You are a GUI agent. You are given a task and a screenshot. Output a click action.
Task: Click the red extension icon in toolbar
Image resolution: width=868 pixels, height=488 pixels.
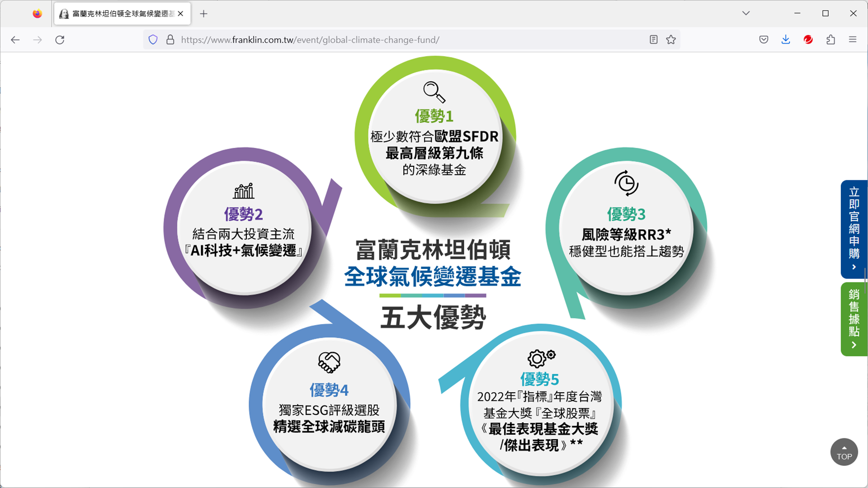808,40
